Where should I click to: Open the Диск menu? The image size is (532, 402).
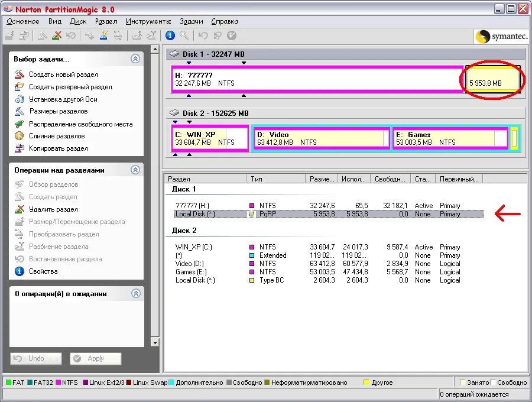tap(78, 21)
